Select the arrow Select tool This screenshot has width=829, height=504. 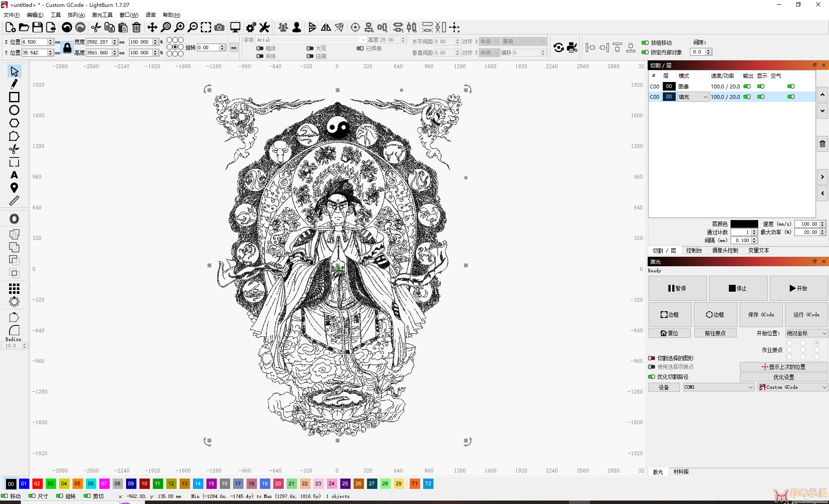coord(14,71)
